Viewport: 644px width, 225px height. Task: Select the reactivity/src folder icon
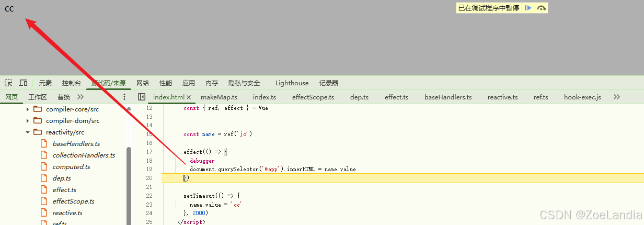tap(37, 132)
